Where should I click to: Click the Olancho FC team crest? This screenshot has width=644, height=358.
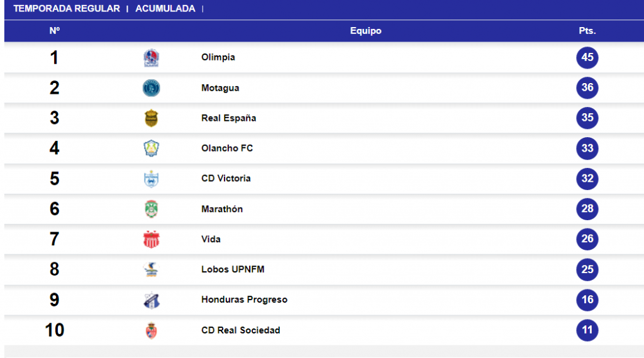point(151,148)
